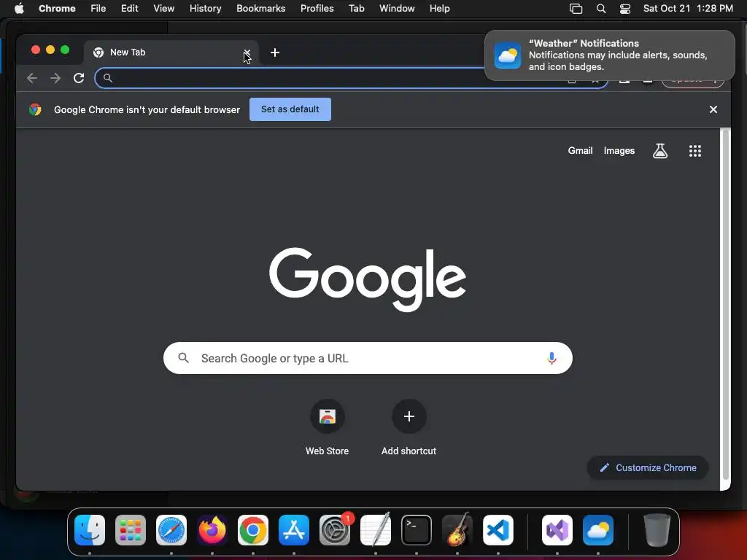
Task: Open the Weather app from the Dock
Action: click(598, 530)
